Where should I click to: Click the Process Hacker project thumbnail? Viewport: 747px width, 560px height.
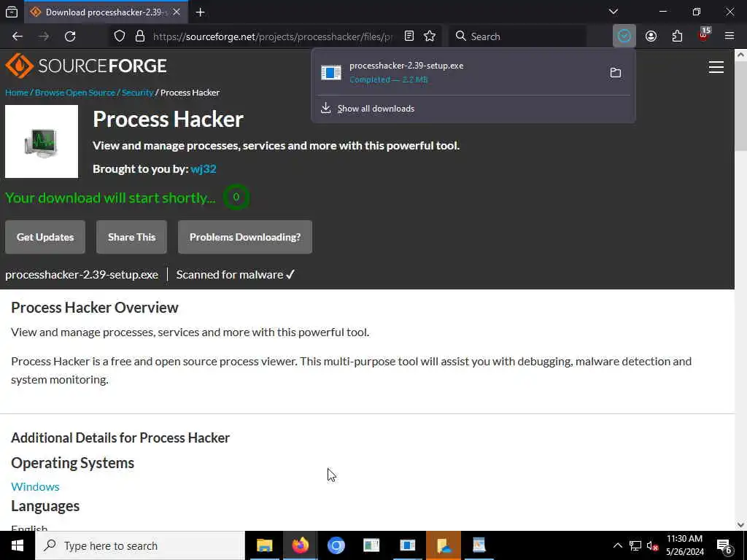click(42, 141)
